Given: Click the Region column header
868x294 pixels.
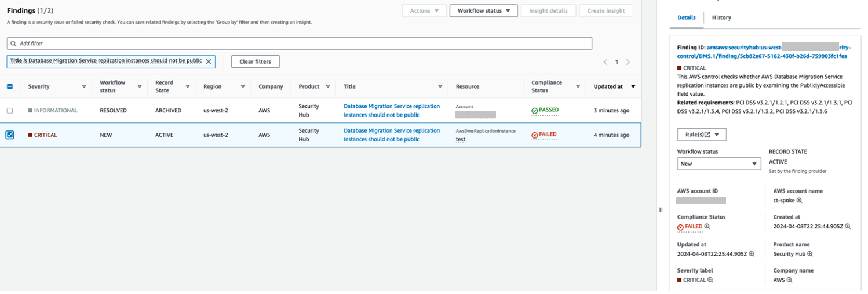Looking at the screenshot, I should [213, 86].
